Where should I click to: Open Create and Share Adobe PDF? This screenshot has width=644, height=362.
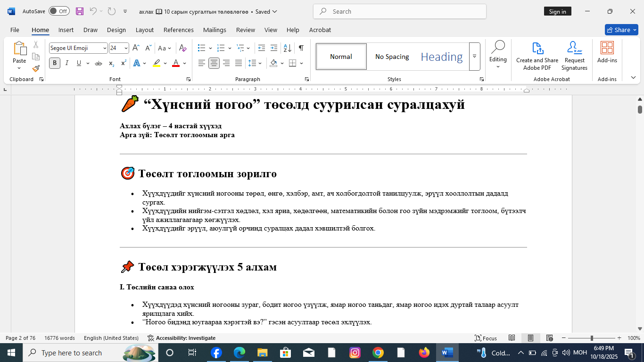click(537, 57)
